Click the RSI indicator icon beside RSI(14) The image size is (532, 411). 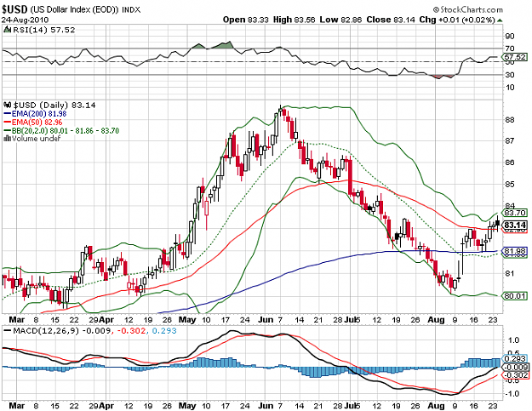pyautogui.click(x=7, y=30)
